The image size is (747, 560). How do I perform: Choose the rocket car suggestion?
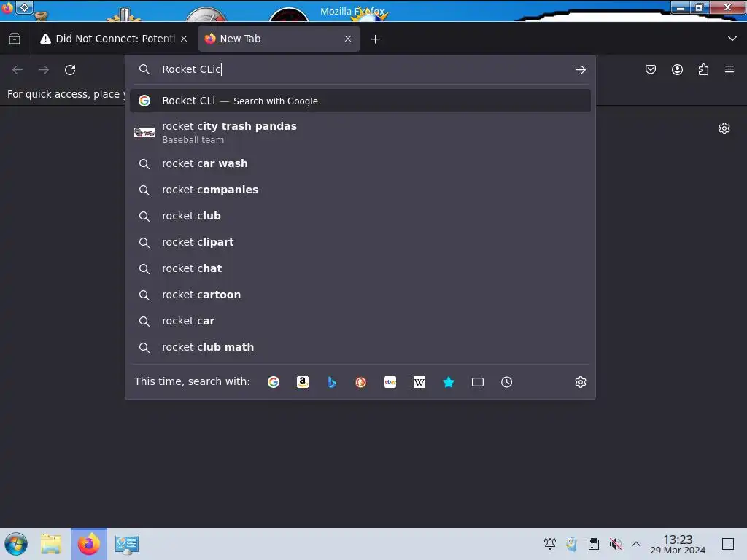point(360,321)
